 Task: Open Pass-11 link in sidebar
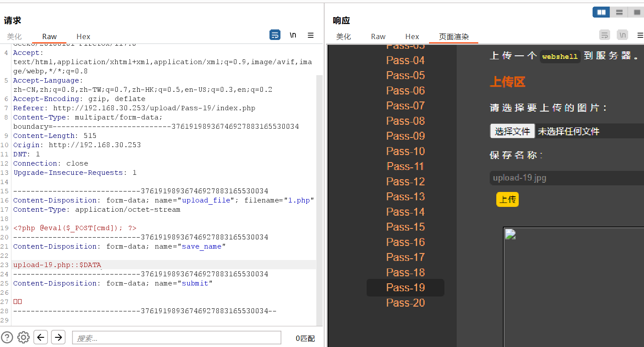(x=405, y=166)
